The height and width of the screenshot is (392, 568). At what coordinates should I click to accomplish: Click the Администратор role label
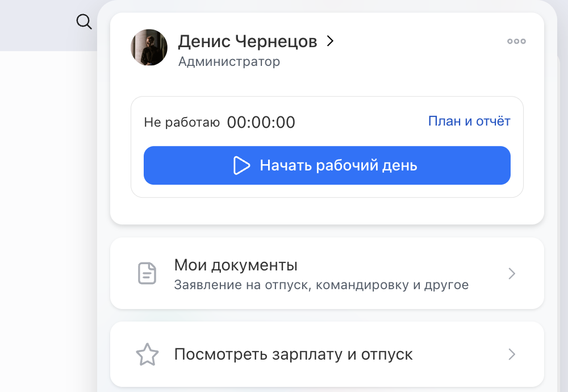[229, 61]
